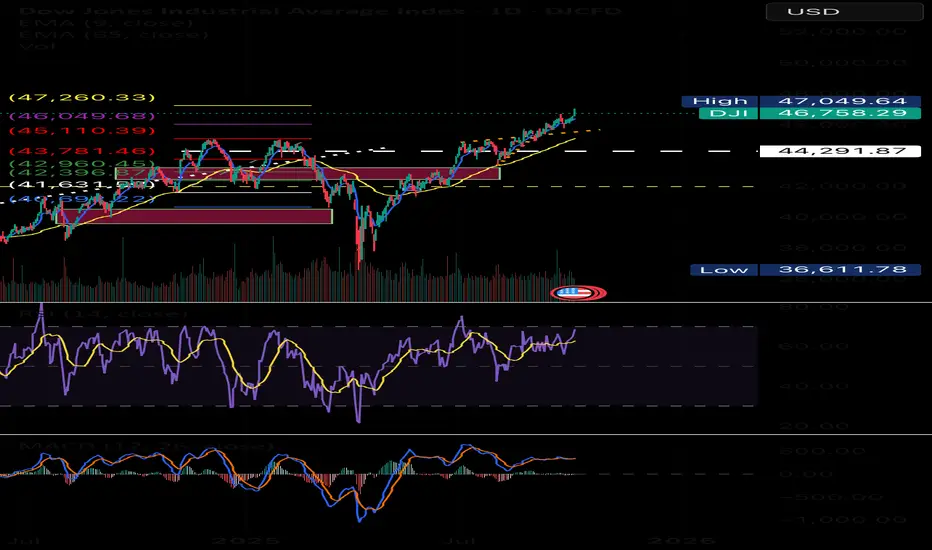Click the DJI 46,758.29 price tag
The width and height of the screenshot is (932, 550).
[x=810, y=113]
